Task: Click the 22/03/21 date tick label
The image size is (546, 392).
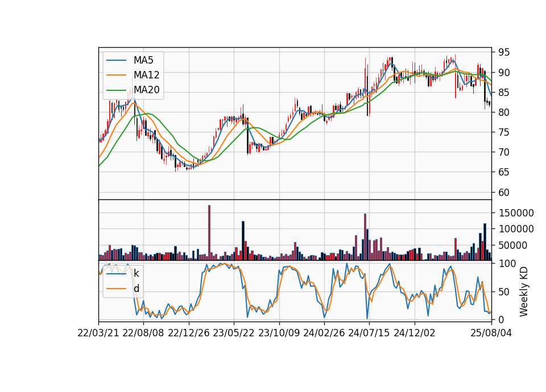Action: point(98,333)
